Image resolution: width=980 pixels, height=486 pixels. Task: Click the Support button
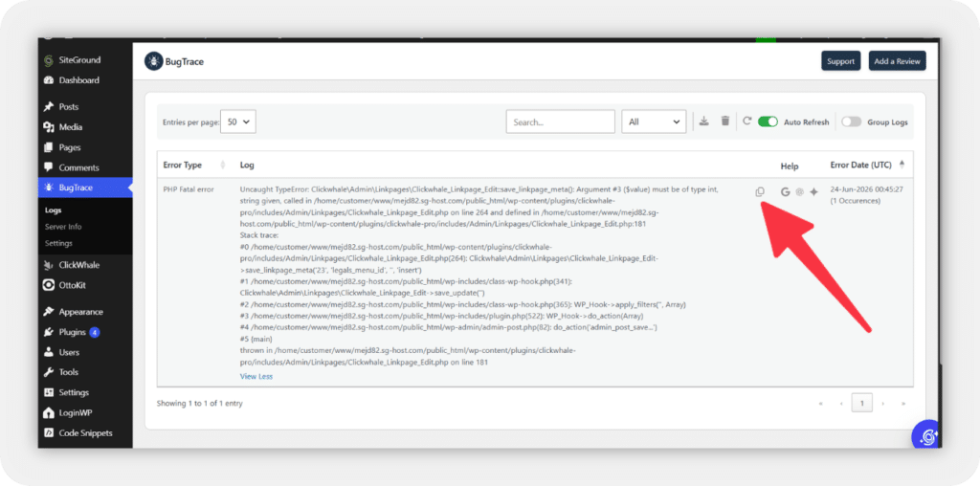point(840,61)
